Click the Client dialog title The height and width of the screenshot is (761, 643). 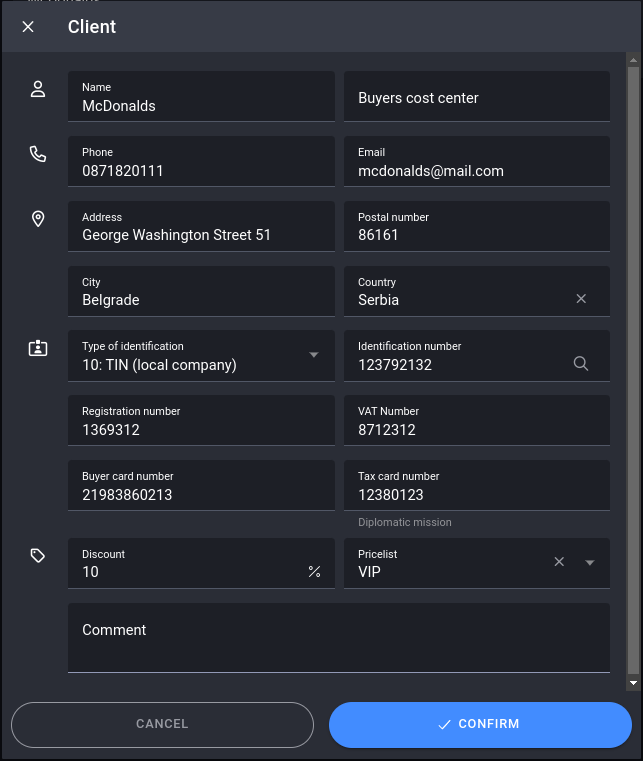pyautogui.click(x=92, y=27)
